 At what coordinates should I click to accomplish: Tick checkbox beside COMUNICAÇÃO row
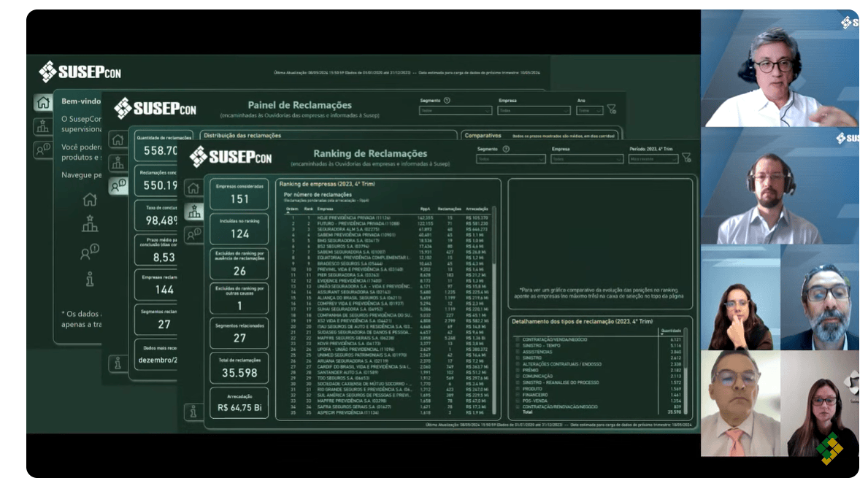click(518, 377)
